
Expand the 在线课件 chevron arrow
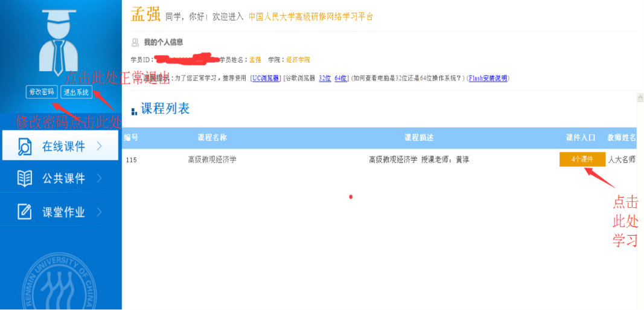(x=100, y=146)
